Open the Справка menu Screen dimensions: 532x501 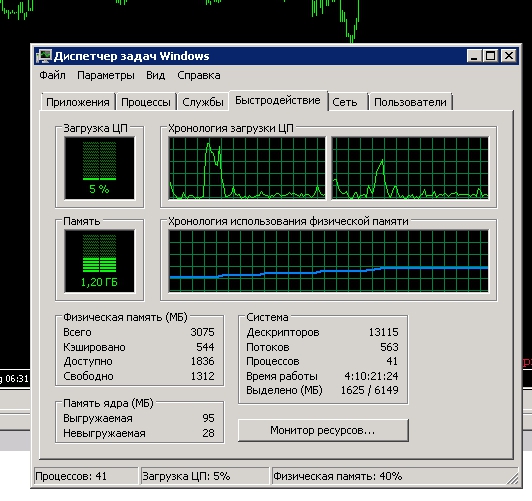click(199, 75)
